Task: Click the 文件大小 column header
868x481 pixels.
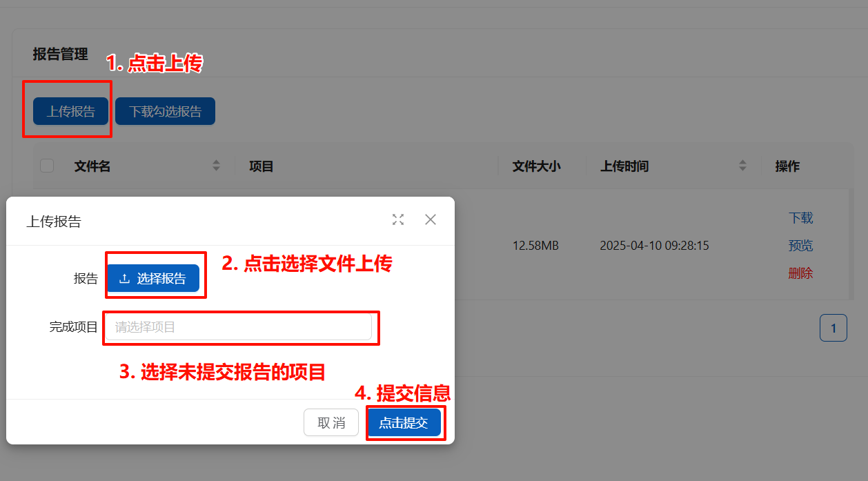Action: point(536,166)
